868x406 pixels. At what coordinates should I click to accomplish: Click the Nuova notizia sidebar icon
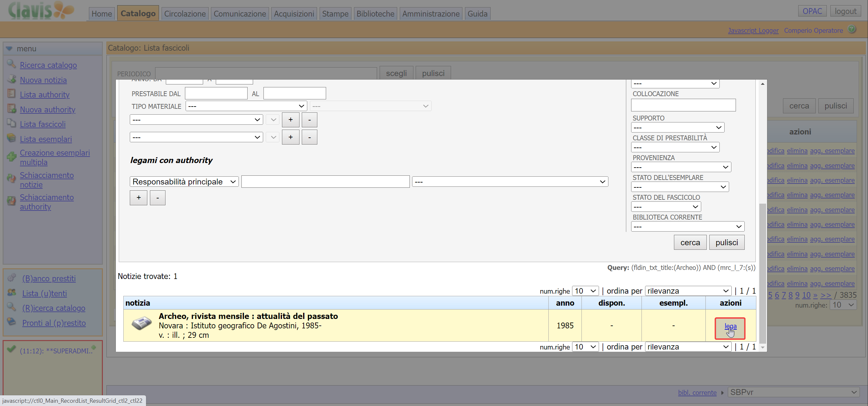point(11,79)
